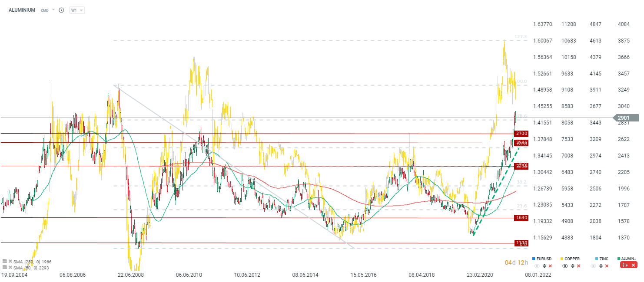
Task: Select the 2285 horizontal level label
Action: (x=521, y=166)
